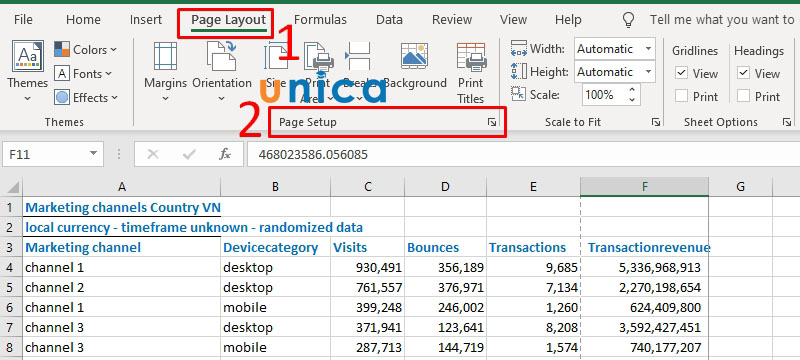The height and width of the screenshot is (360, 800).
Task: Switch to the Insert tab
Action: (x=145, y=20)
